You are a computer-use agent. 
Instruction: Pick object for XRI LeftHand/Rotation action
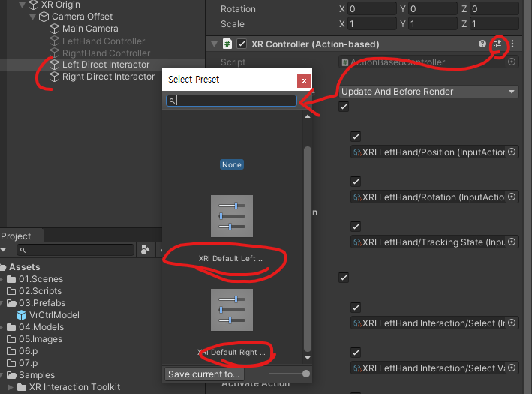tap(512, 197)
